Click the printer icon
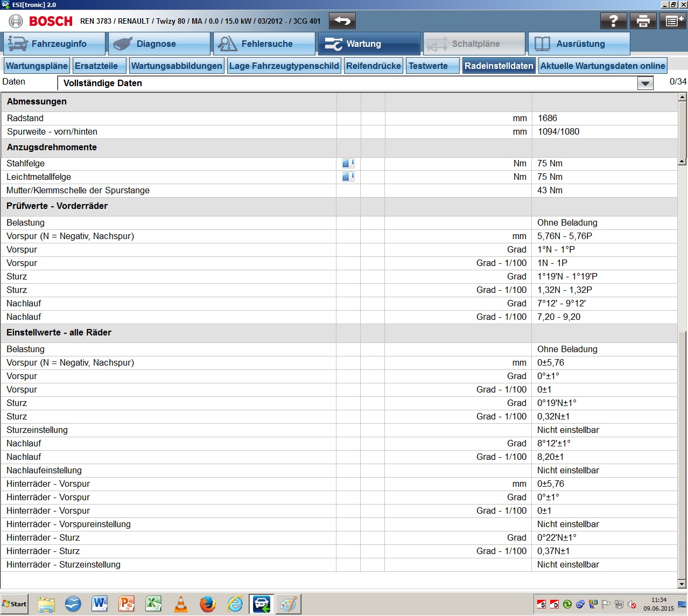 point(643,21)
